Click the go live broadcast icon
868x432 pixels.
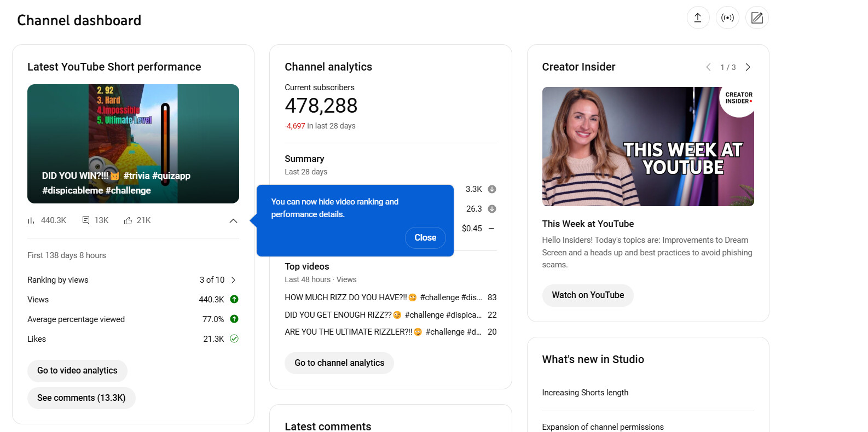(727, 17)
